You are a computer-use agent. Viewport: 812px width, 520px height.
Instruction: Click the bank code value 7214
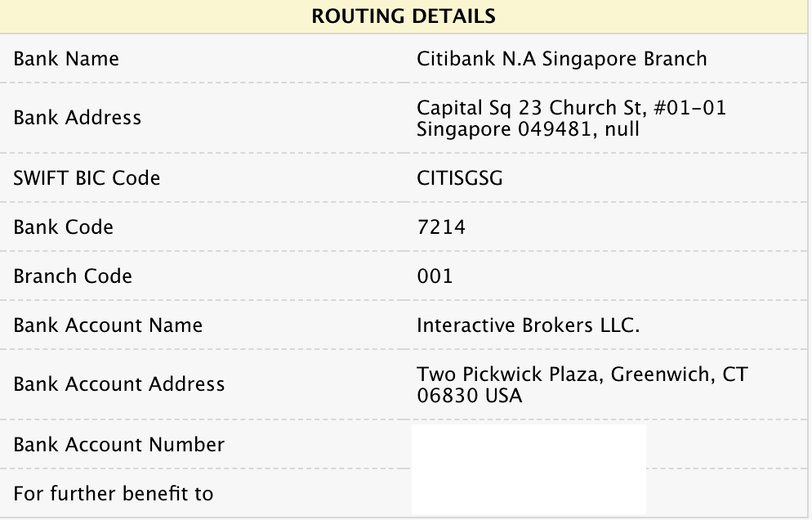(441, 226)
